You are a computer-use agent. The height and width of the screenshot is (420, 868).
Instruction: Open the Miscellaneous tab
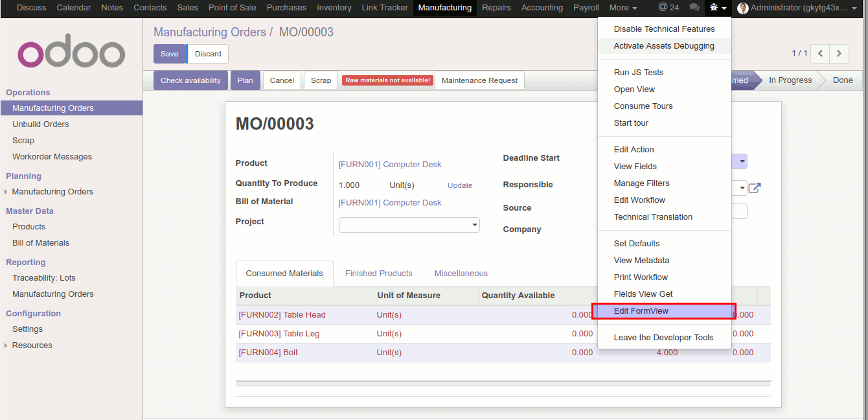[461, 274]
